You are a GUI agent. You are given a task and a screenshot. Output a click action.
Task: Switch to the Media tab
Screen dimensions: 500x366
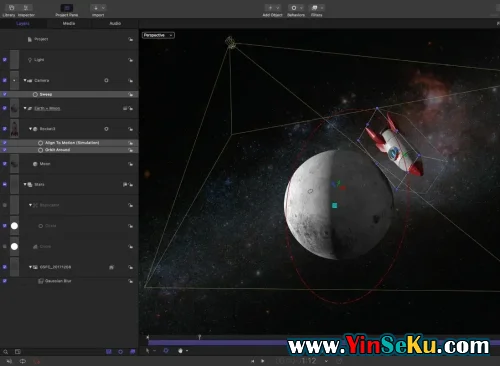coord(69,23)
